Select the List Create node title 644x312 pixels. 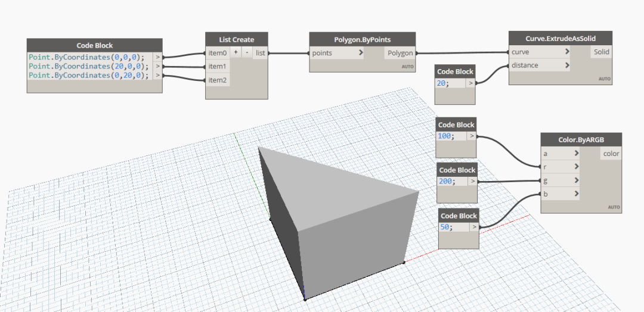click(237, 40)
